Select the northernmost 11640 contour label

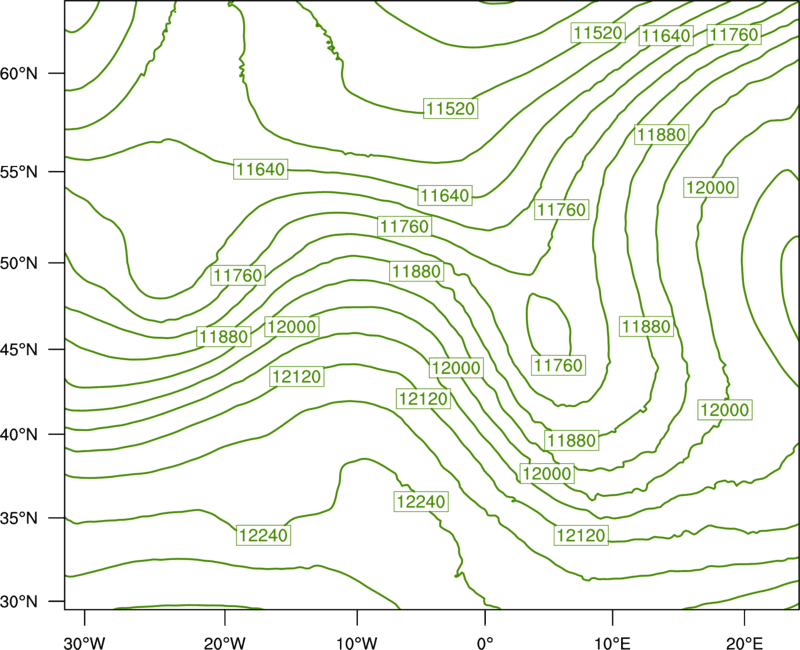[666, 36]
